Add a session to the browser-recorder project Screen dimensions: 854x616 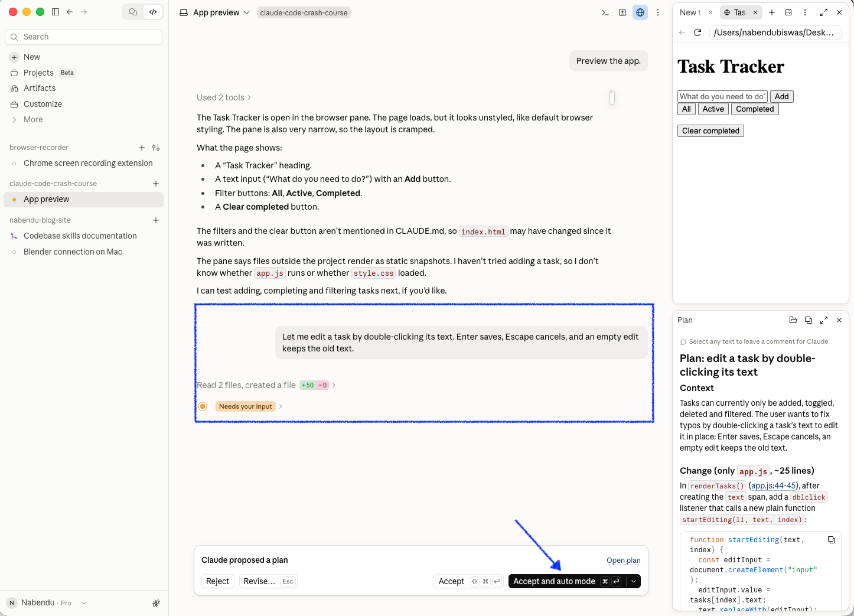(x=142, y=148)
